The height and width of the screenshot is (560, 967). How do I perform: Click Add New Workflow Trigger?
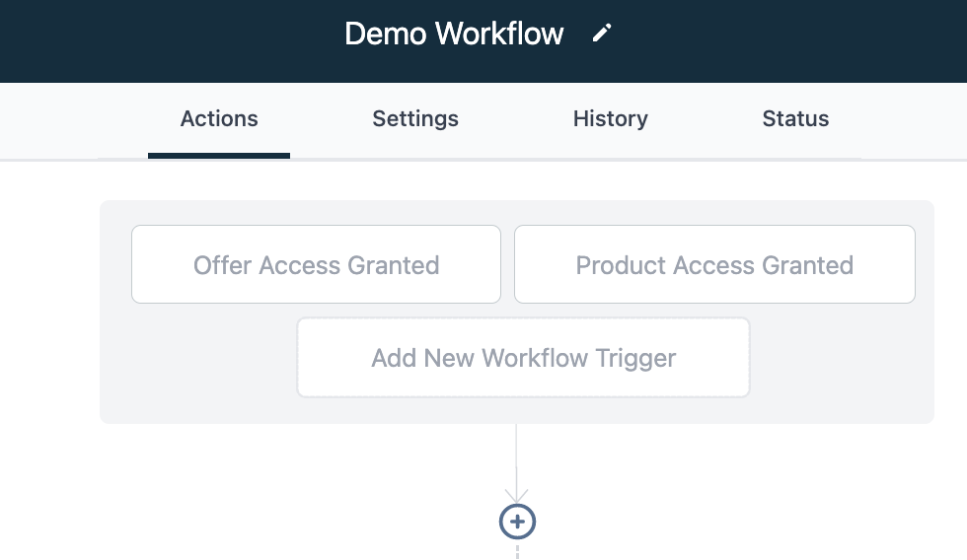(x=523, y=357)
